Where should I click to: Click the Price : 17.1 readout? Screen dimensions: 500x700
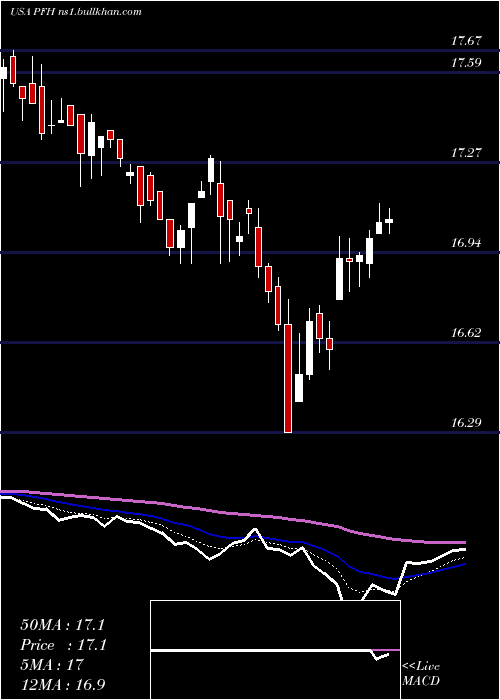tap(63, 645)
